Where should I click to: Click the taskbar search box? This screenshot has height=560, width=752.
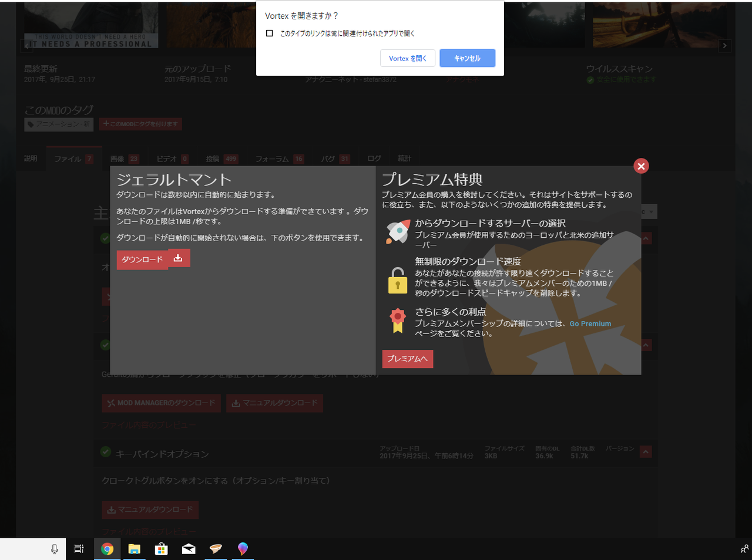pos(33,549)
